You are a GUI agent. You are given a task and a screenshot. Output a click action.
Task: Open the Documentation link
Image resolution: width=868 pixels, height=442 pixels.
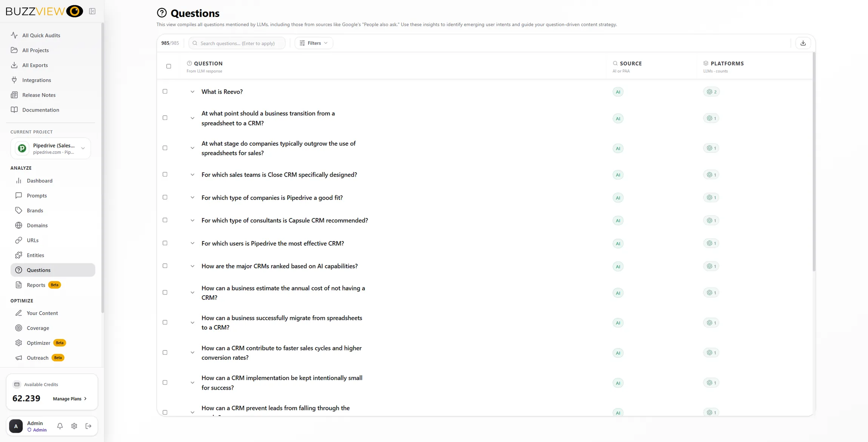[x=51, y=110]
